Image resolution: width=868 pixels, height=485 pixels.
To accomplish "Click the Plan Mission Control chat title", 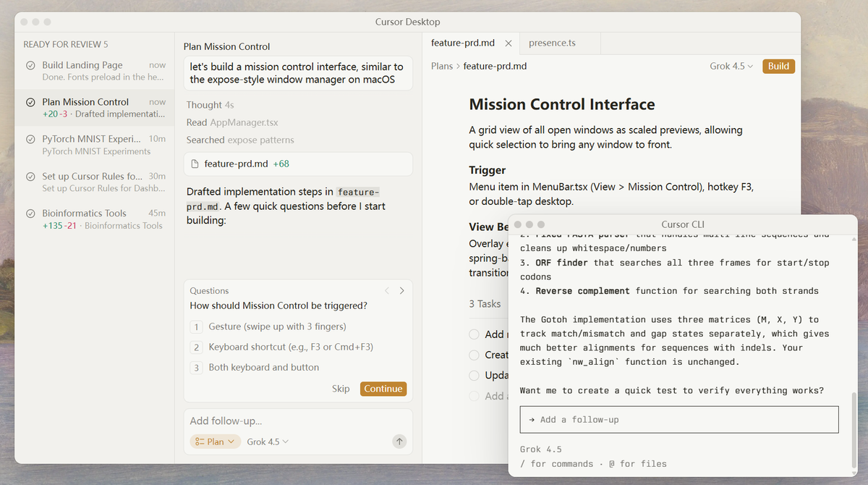I will point(226,46).
